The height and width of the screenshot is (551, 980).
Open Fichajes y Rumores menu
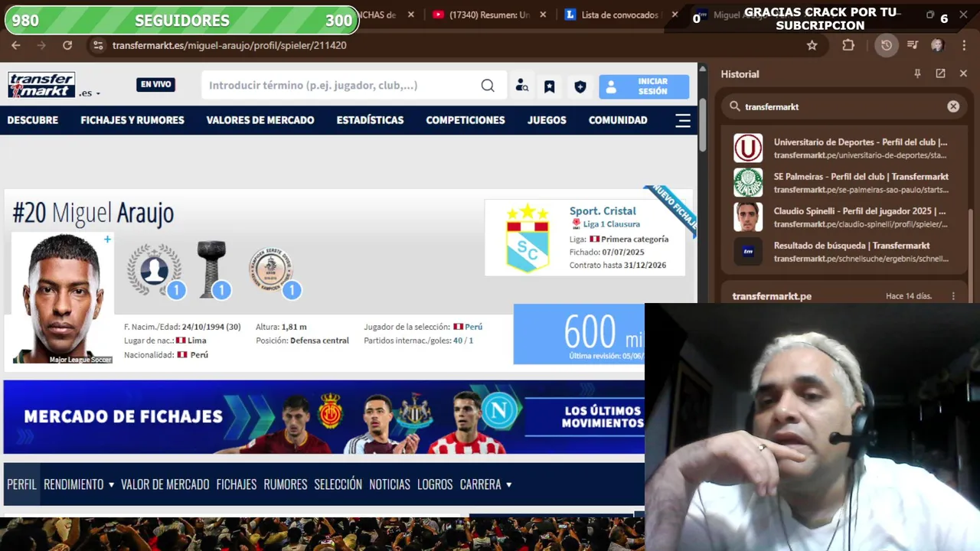point(132,120)
